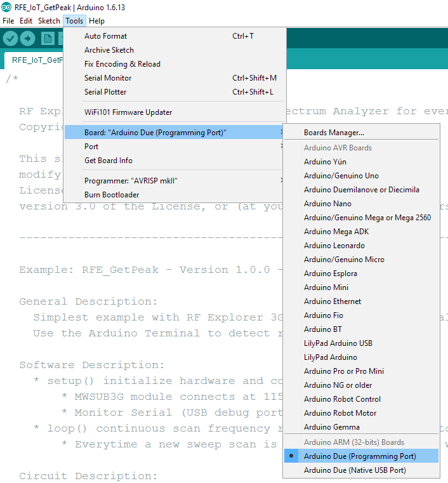
Task: Open Boards Manager...
Action: [x=362, y=133]
